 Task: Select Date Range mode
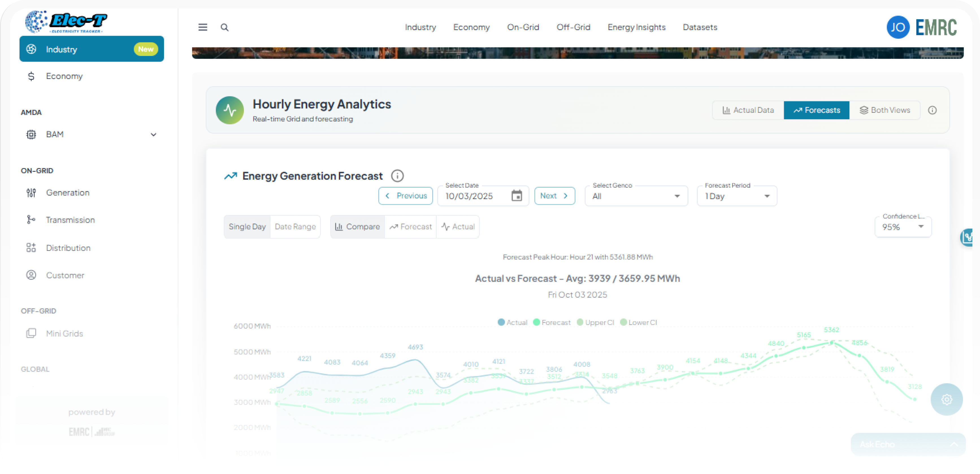click(295, 227)
